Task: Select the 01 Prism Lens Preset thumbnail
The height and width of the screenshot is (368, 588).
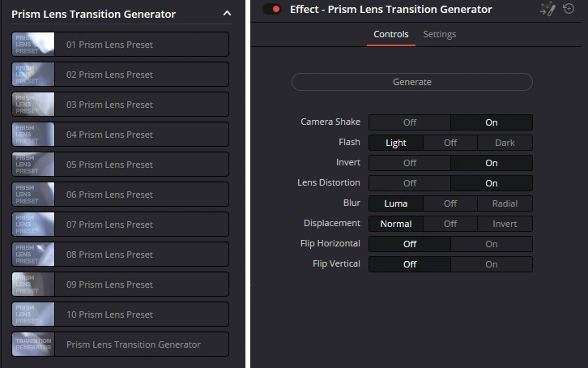Action: pos(33,45)
